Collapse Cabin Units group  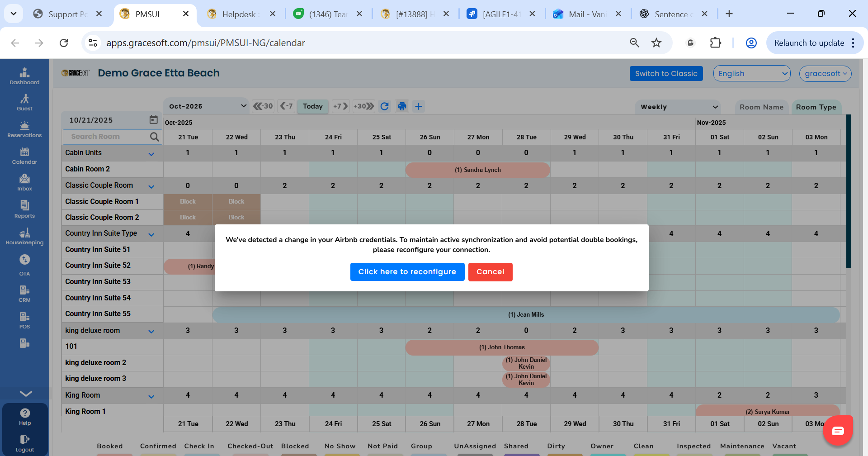pos(151,154)
